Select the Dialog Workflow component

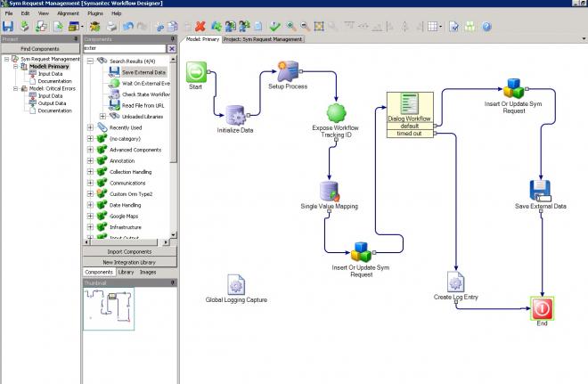tap(410, 107)
